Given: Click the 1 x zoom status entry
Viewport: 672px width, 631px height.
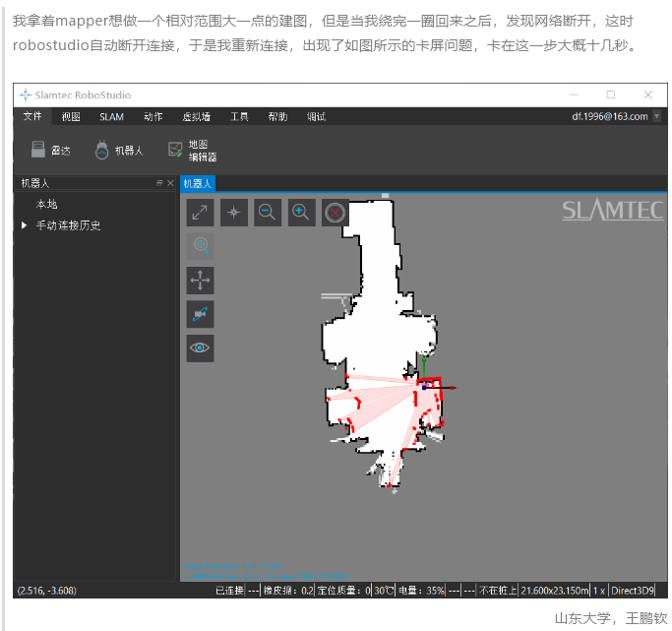Looking at the screenshot, I should click(599, 591).
